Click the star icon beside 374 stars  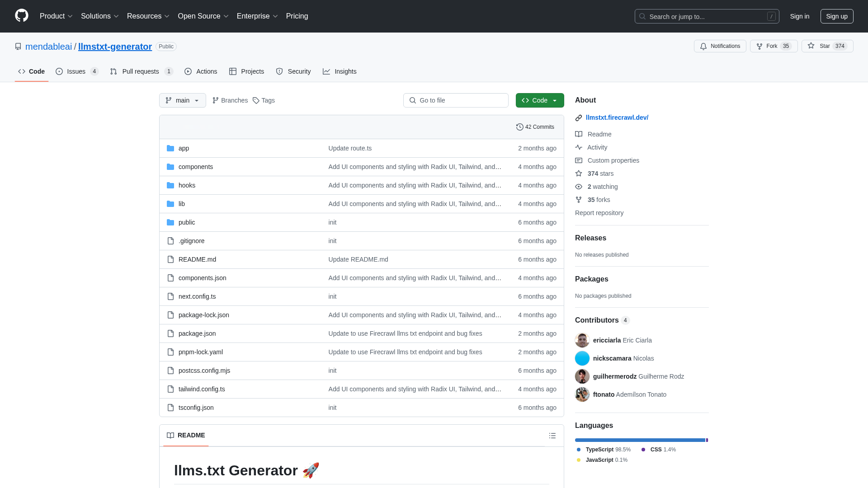[579, 174]
